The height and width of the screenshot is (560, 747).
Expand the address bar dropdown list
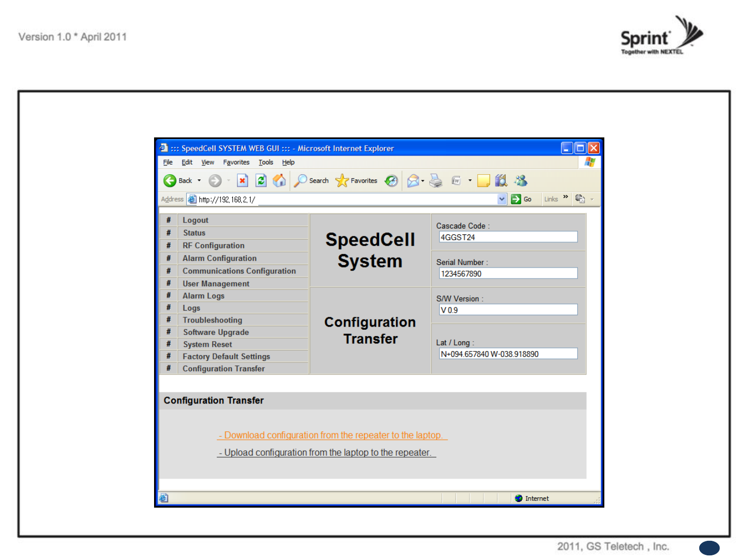pyautogui.click(x=502, y=199)
